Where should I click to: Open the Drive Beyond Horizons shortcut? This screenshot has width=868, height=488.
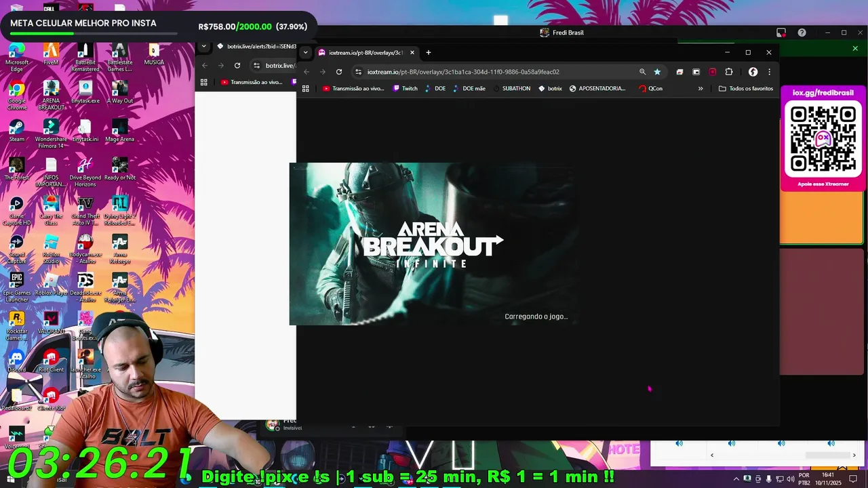pyautogui.click(x=85, y=172)
